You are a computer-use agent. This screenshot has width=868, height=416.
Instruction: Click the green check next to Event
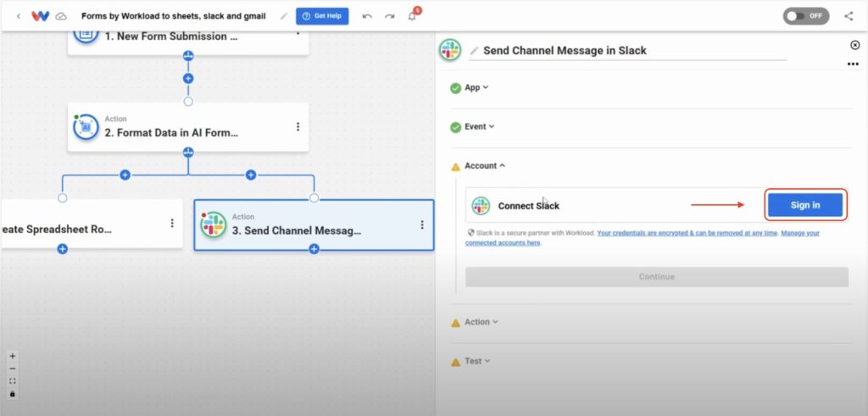tap(455, 127)
